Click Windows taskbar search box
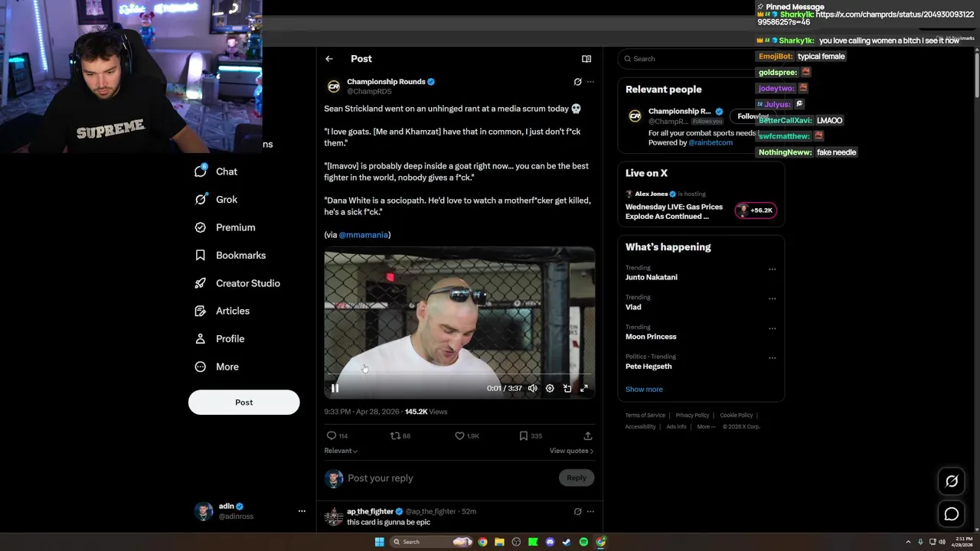 (430, 542)
